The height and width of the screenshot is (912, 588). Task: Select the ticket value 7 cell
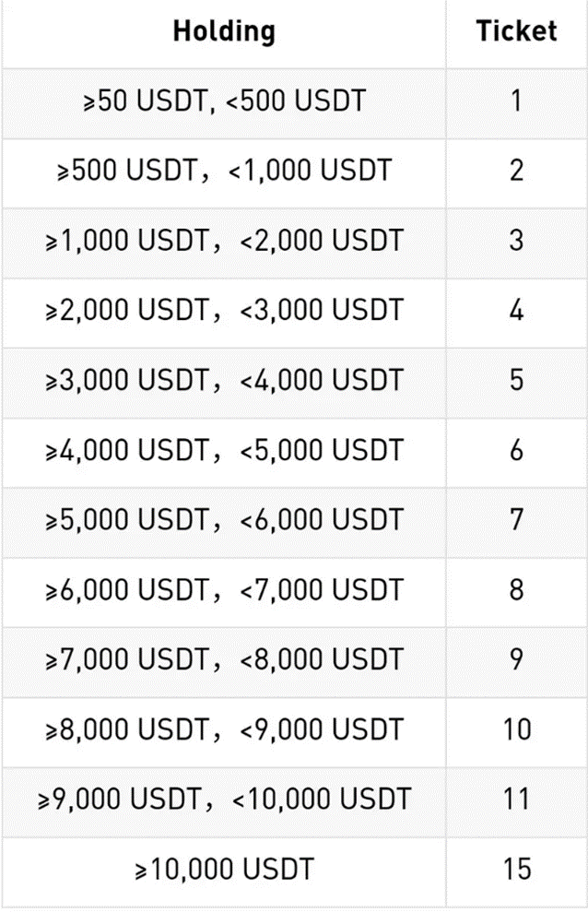click(x=516, y=520)
